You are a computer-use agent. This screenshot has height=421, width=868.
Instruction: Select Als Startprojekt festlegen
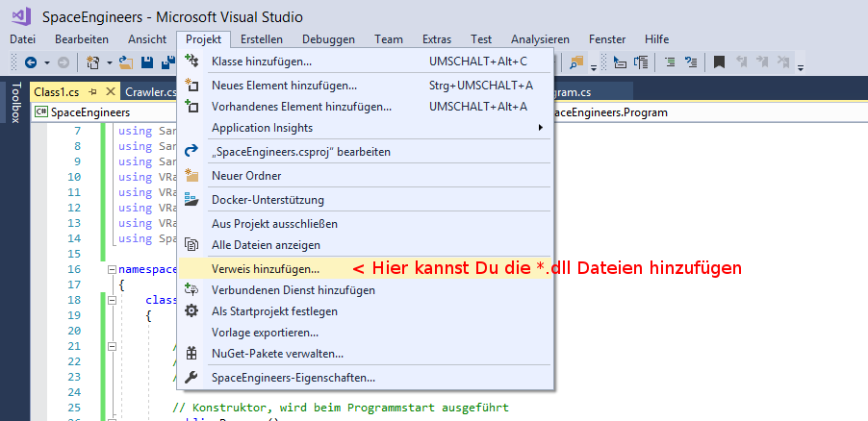[366, 311]
